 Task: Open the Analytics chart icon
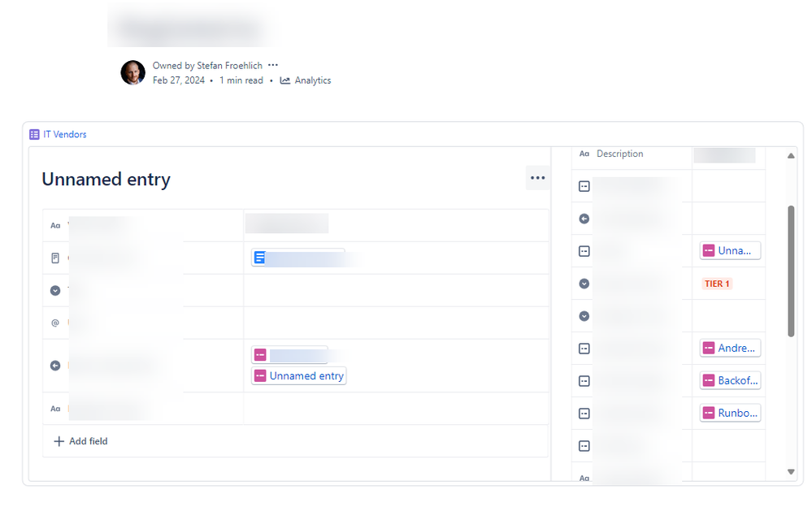[284, 80]
